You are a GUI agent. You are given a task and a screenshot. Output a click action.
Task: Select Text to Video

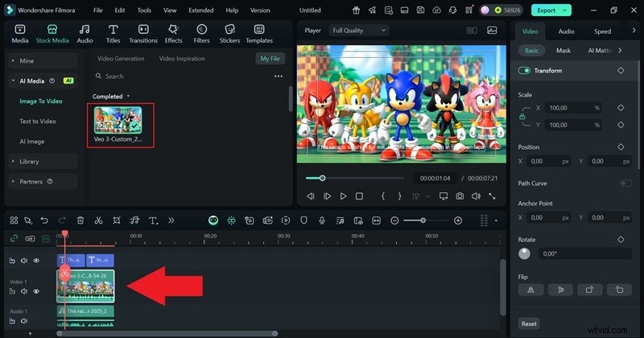tap(38, 122)
